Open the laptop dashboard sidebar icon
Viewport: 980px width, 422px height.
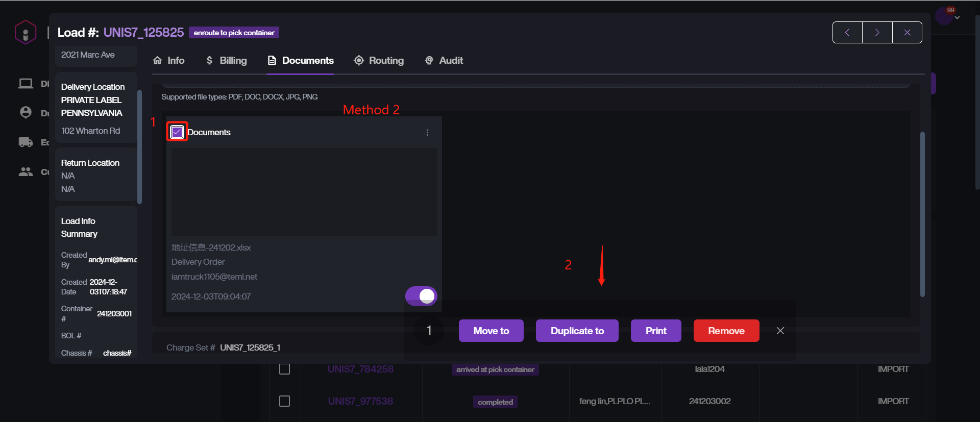point(26,83)
